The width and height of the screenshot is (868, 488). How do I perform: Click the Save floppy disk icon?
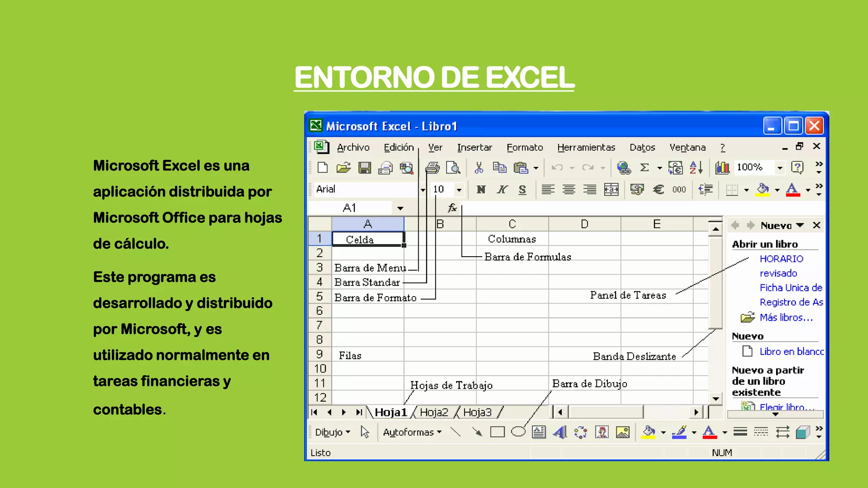(x=364, y=168)
